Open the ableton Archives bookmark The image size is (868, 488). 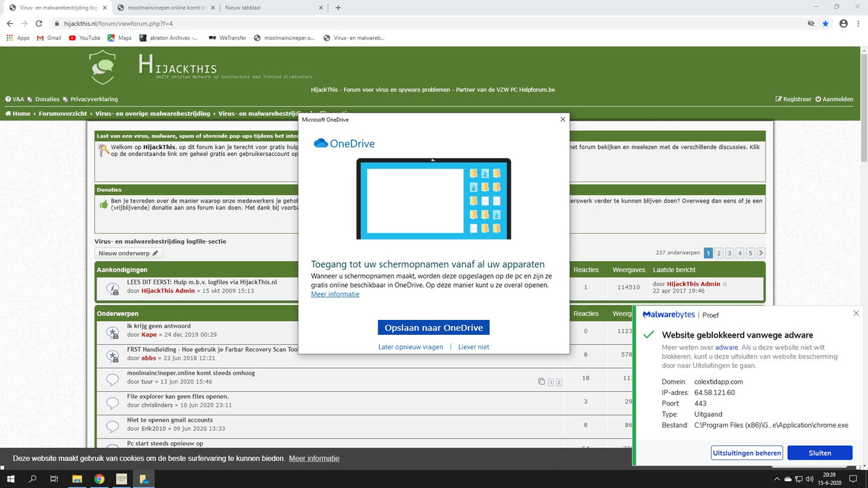pos(169,38)
